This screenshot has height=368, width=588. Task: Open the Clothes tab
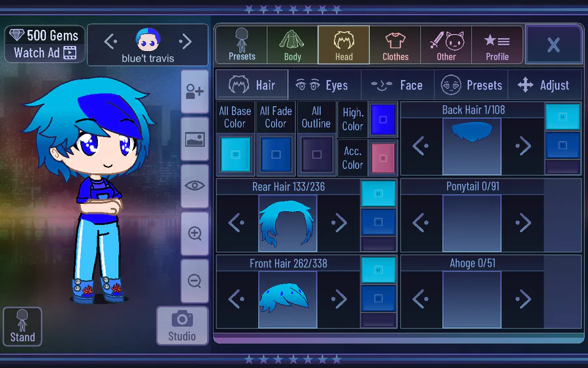[x=395, y=45]
